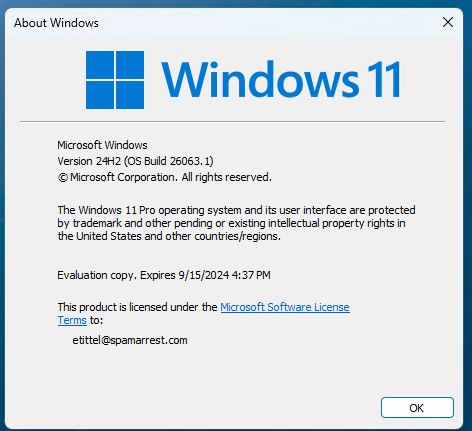The width and height of the screenshot is (472, 431).
Task: Close the About Windows dialog with X
Action: [448, 22]
